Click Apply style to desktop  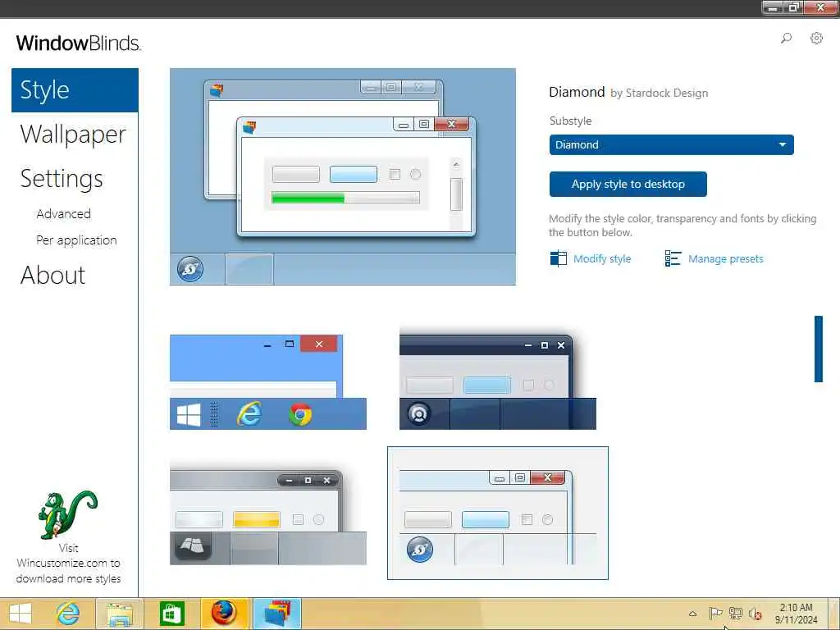(x=628, y=185)
